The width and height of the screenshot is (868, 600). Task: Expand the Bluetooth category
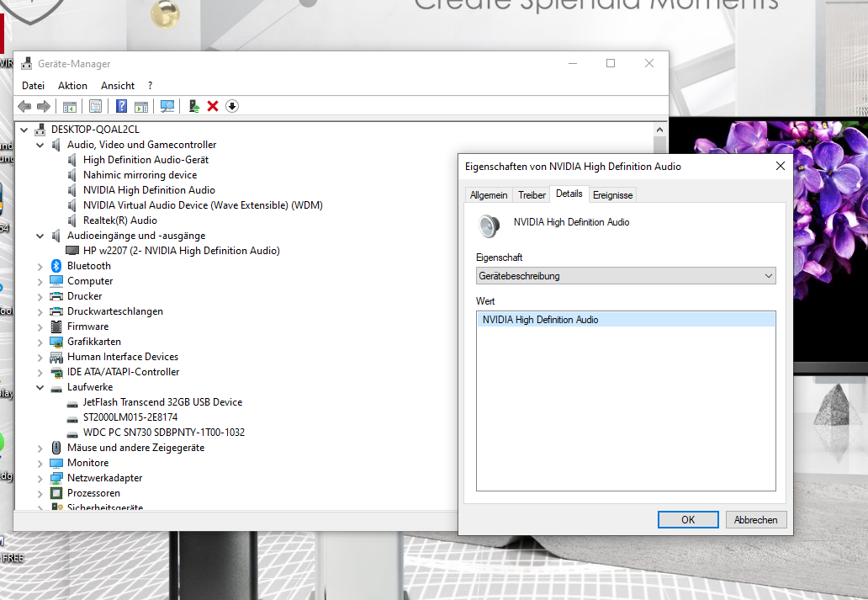click(40, 267)
